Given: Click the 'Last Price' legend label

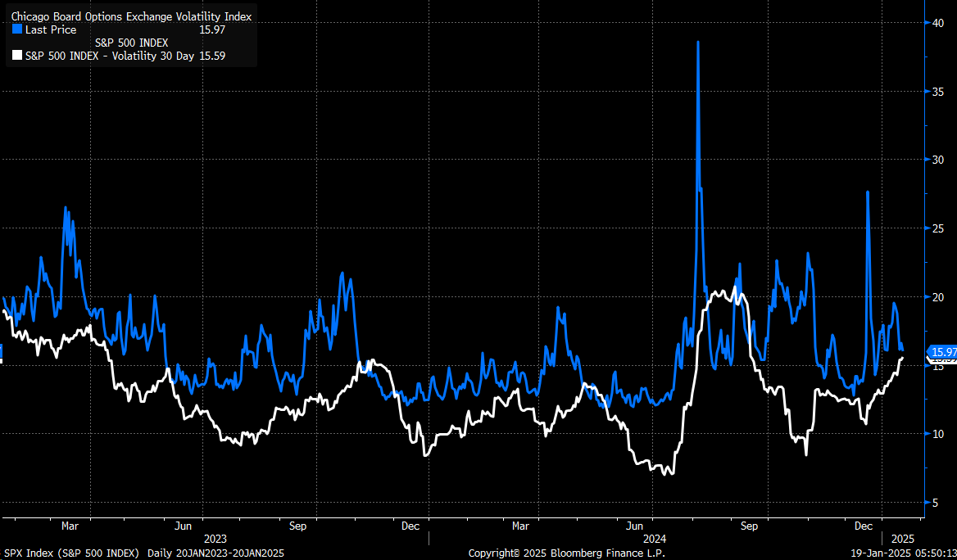Looking at the screenshot, I should pyautogui.click(x=51, y=29).
